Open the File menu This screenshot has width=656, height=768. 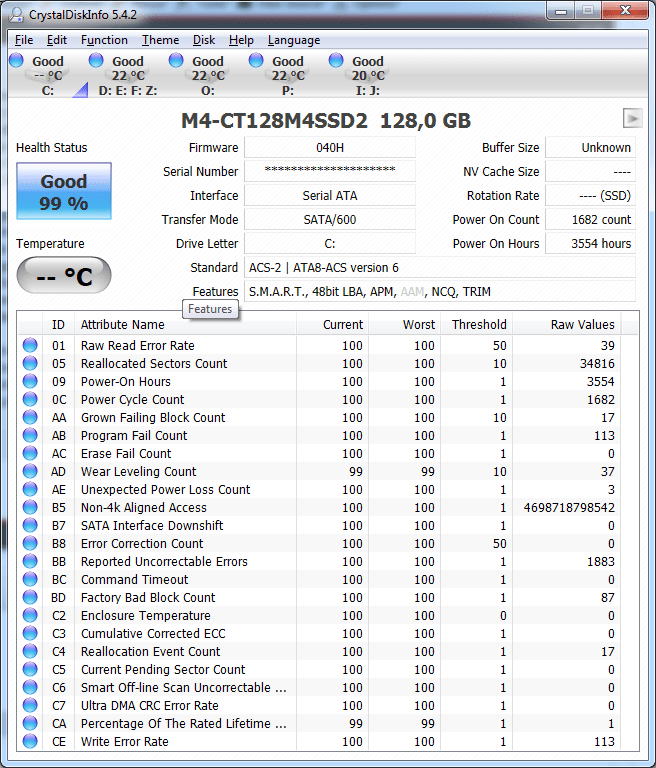pos(24,40)
